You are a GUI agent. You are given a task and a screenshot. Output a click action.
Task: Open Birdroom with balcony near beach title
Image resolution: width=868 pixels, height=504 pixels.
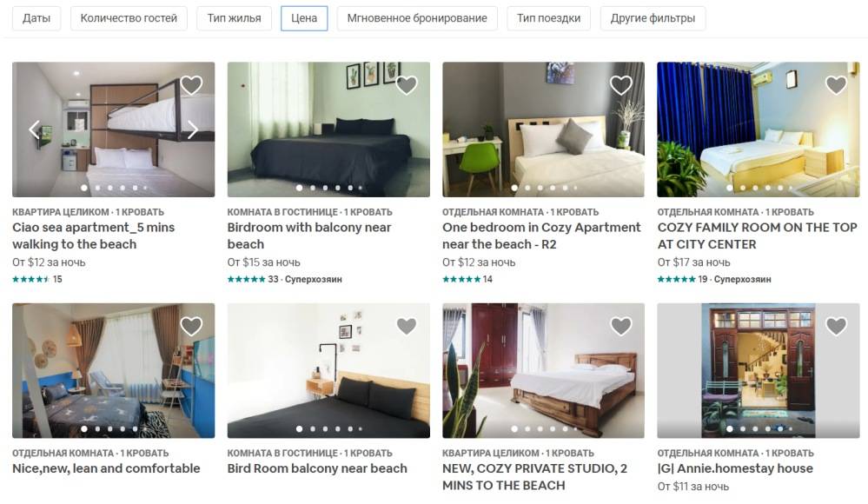[x=309, y=235]
